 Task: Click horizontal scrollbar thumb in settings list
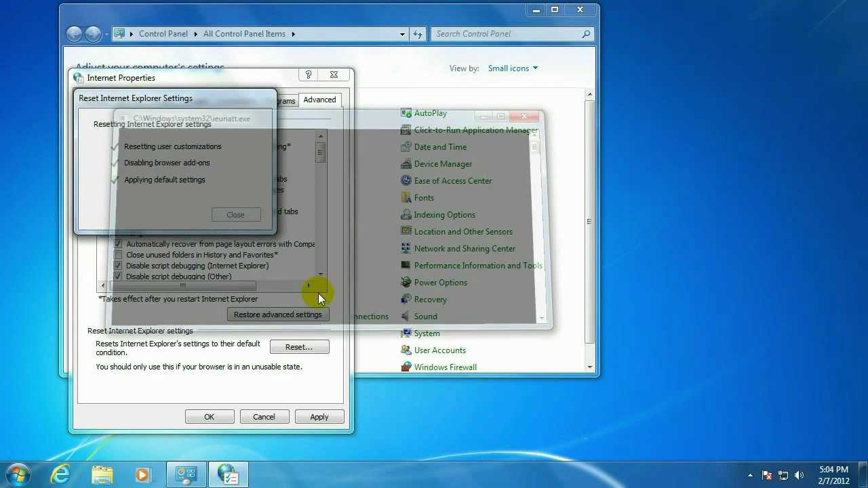182,285
